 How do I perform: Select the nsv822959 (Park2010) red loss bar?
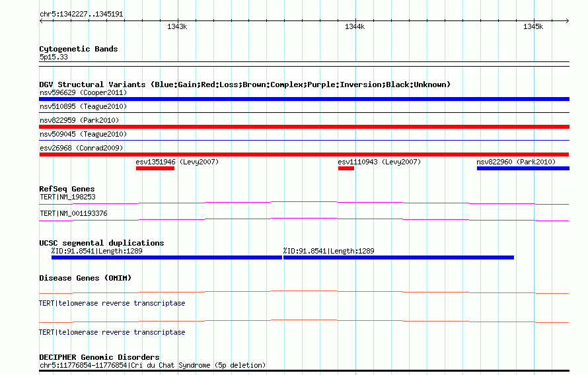[x=304, y=127]
